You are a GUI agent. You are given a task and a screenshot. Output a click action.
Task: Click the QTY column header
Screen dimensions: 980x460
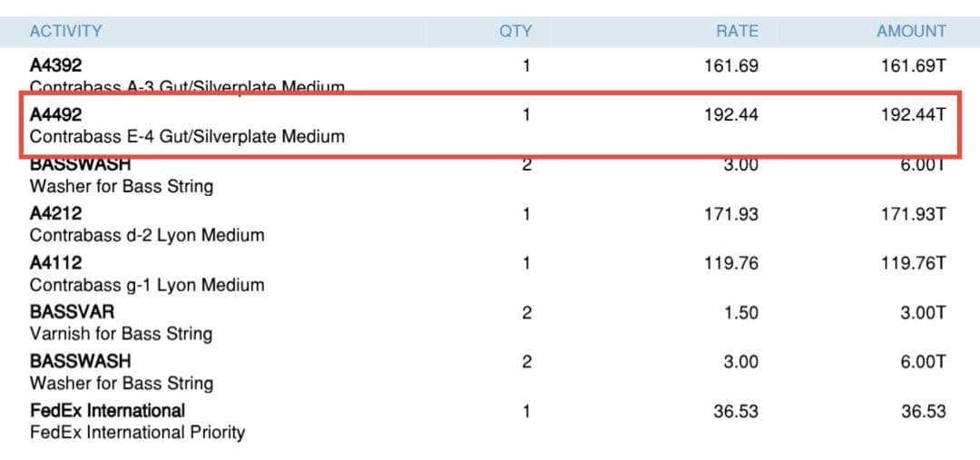(x=515, y=31)
